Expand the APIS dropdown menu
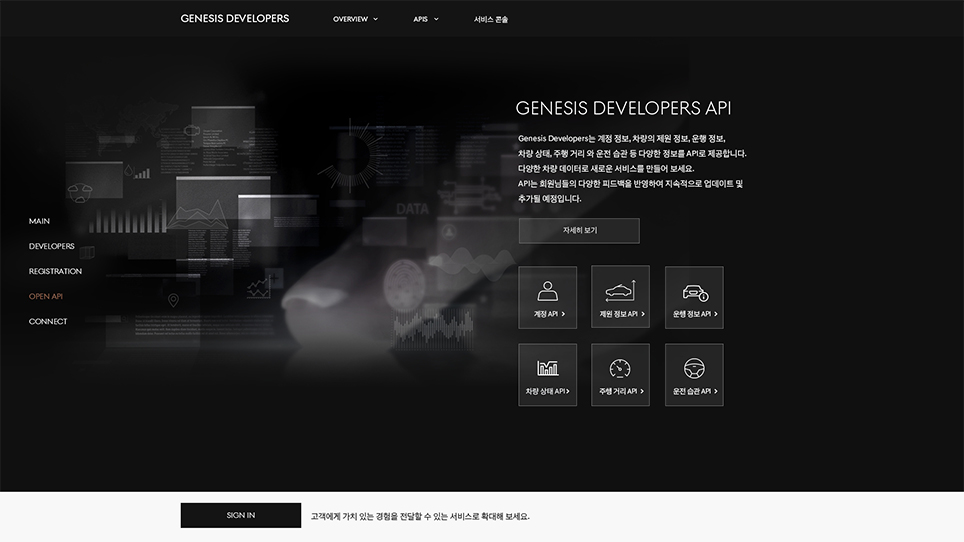The image size is (964, 542). tap(425, 19)
